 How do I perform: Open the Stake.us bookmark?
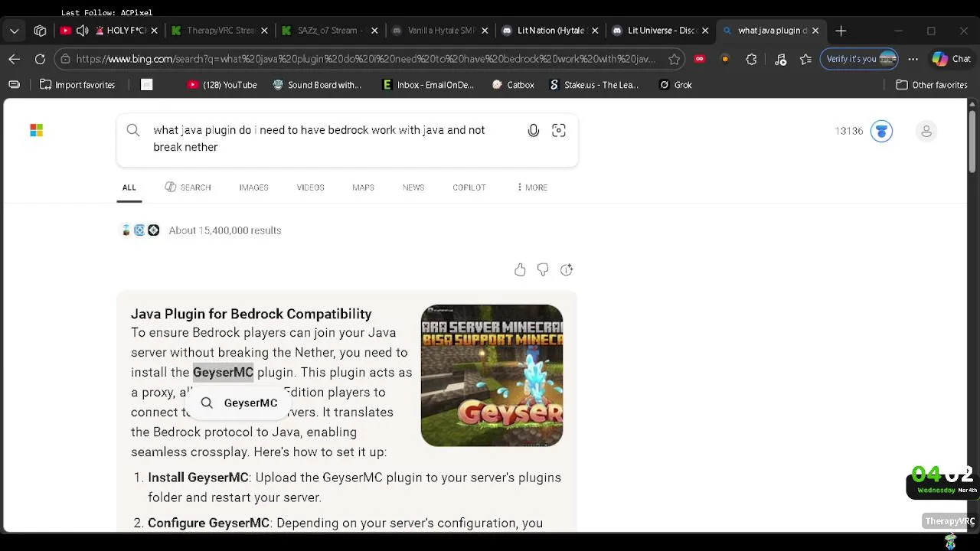coord(594,85)
